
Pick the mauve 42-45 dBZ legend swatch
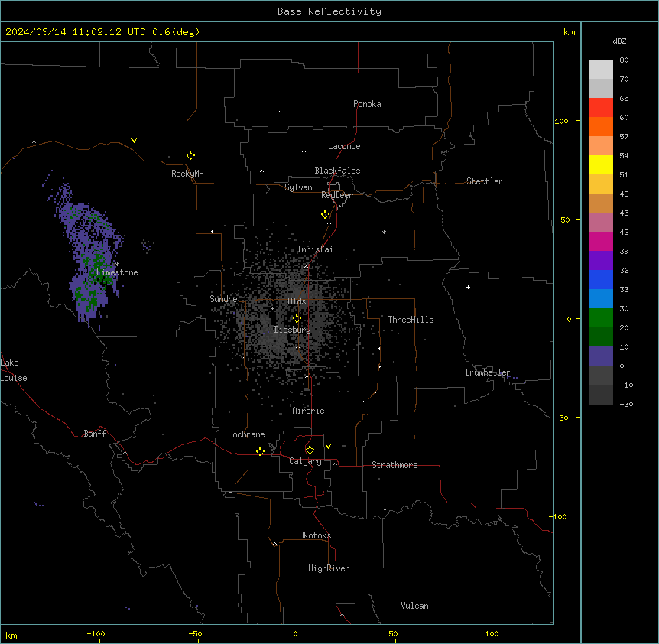point(601,223)
